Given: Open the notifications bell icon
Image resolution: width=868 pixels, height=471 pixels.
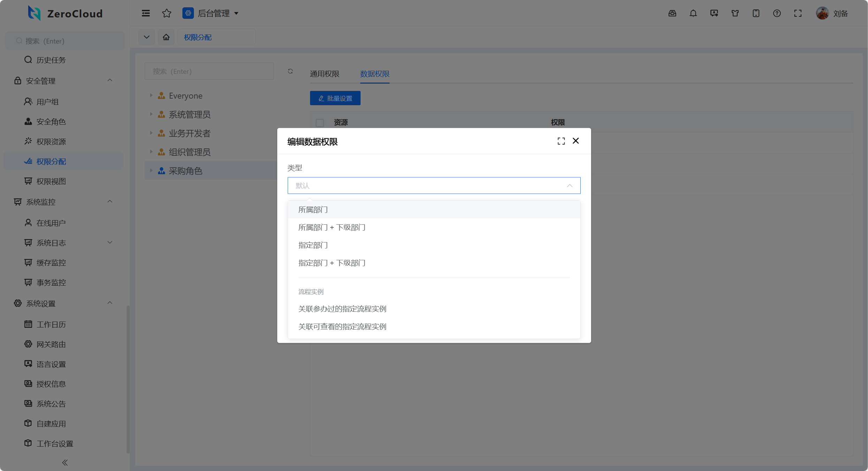Looking at the screenshot, I should coord(693,13).
